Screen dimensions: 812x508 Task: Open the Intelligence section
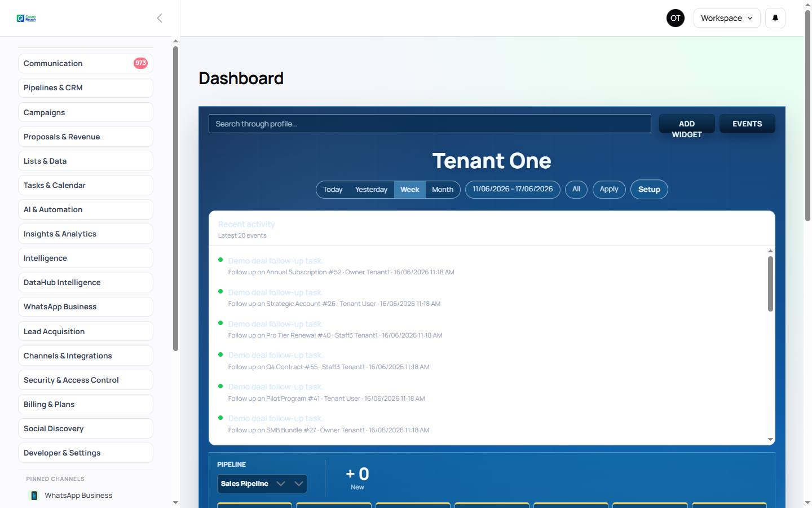(86, 258)
